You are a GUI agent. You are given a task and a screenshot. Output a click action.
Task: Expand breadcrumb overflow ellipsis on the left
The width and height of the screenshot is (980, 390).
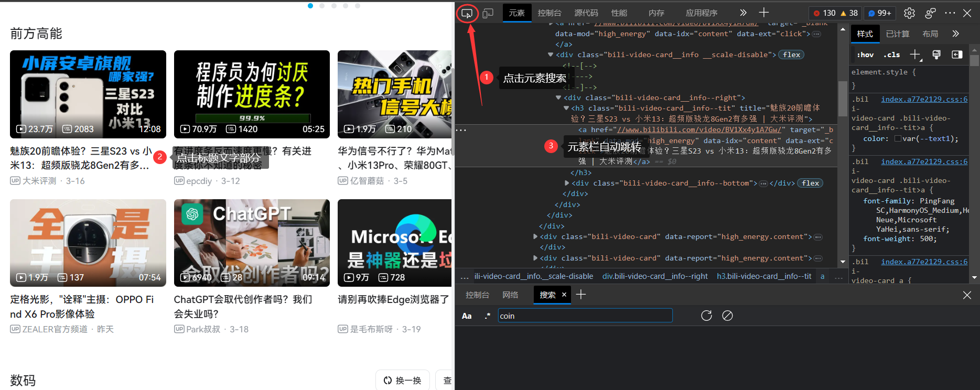(465, 277)
